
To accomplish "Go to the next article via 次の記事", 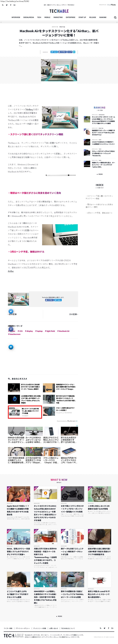I will point(73,314).
